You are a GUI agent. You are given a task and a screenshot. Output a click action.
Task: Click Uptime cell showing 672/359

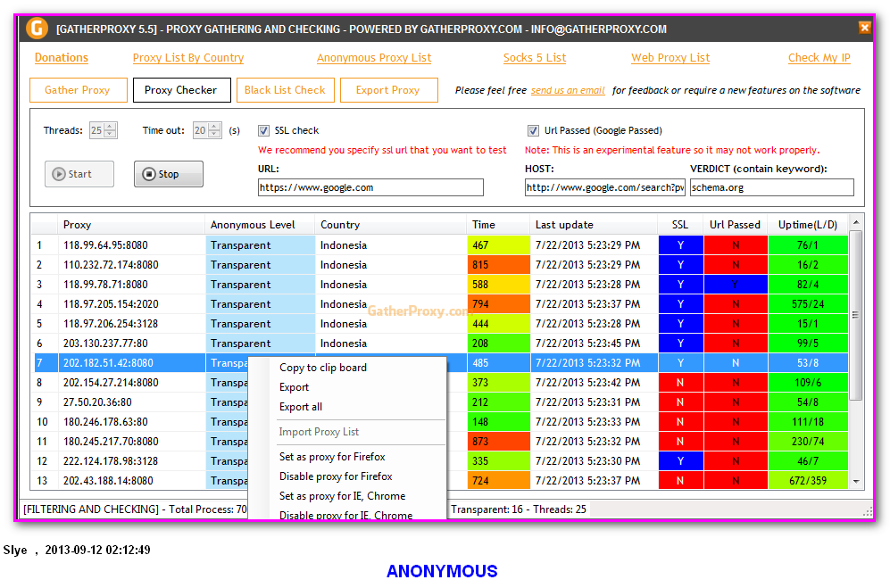pos(808,480)
